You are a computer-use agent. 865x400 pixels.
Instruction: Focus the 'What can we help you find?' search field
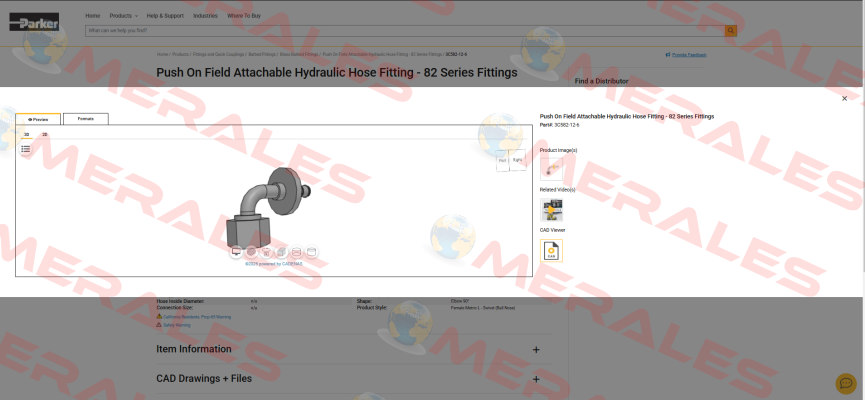click(x=405, y=31)
